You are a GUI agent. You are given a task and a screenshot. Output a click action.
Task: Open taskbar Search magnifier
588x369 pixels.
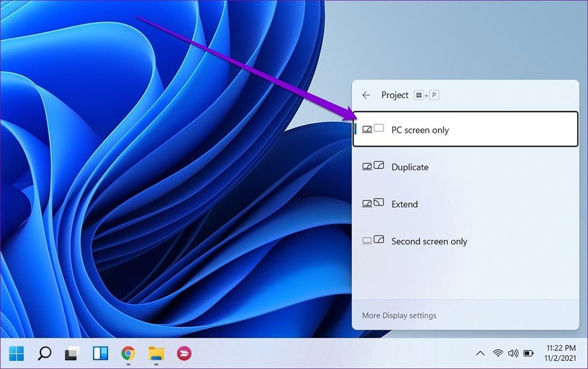[x=45, y=353]
